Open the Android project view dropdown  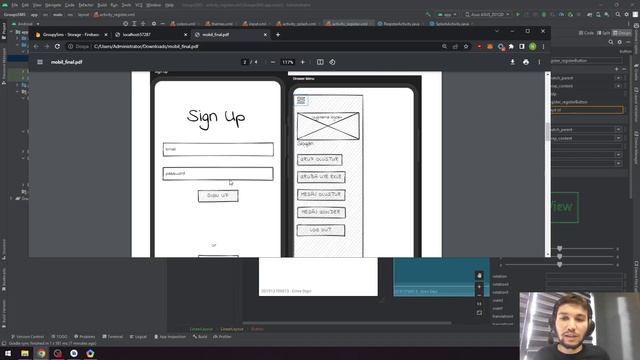click(x=25, y=24)
